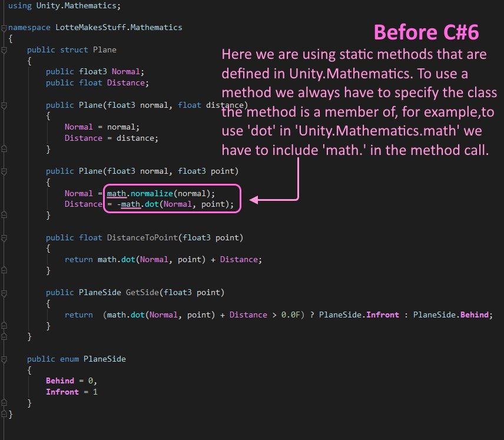This screenshot has width=504, height=440.
Task: Click 'Unity.Mathematics' in the using directive
Action: [x=76, y=6]
